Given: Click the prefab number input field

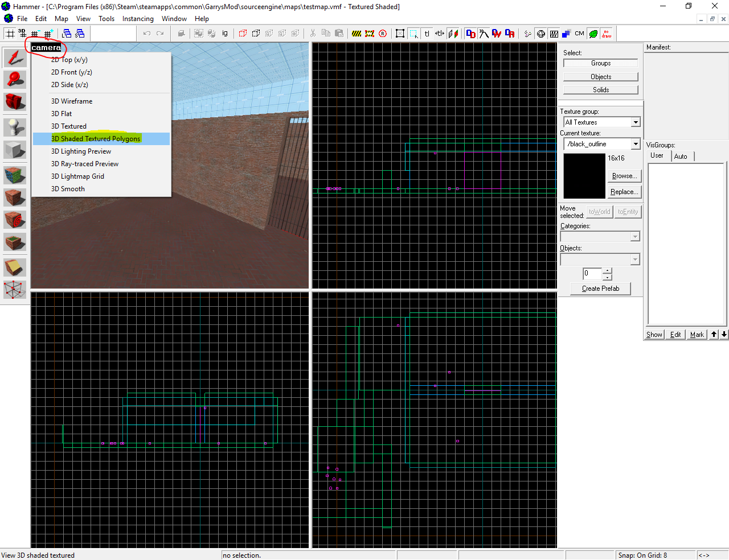Looking at the screenshot, I should click(x=592, y=274).
